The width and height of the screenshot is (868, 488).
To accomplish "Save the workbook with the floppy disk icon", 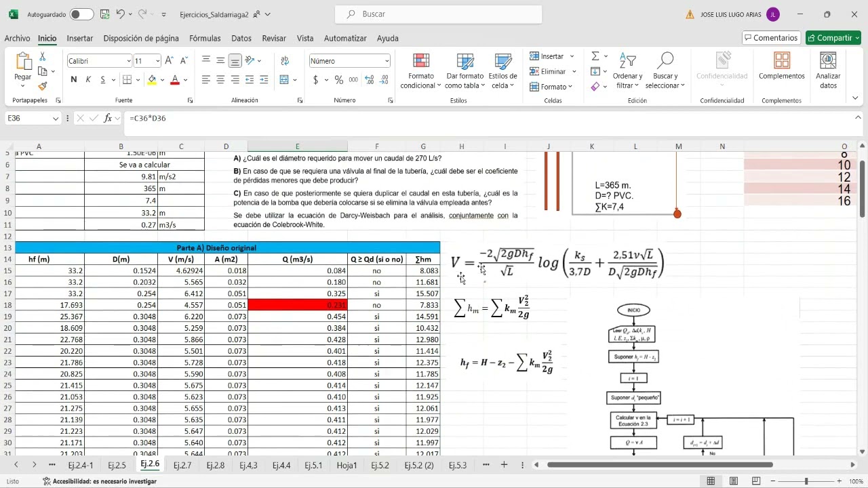I will [x=104, y=14].
